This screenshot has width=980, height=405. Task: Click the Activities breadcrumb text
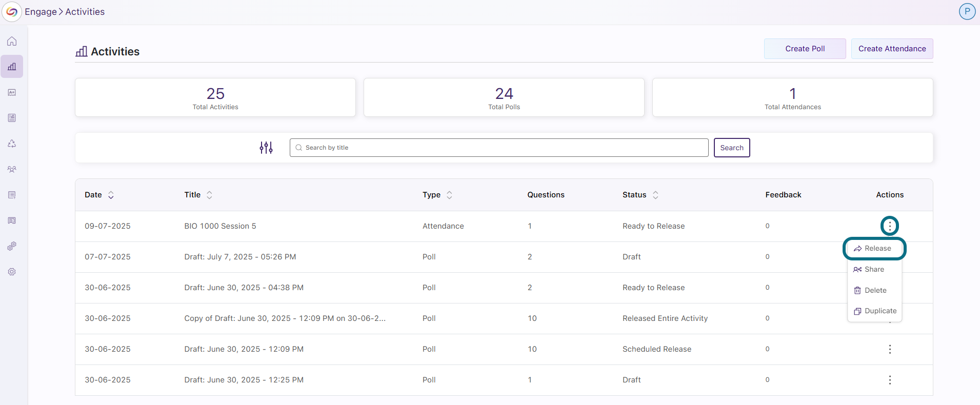85,12
